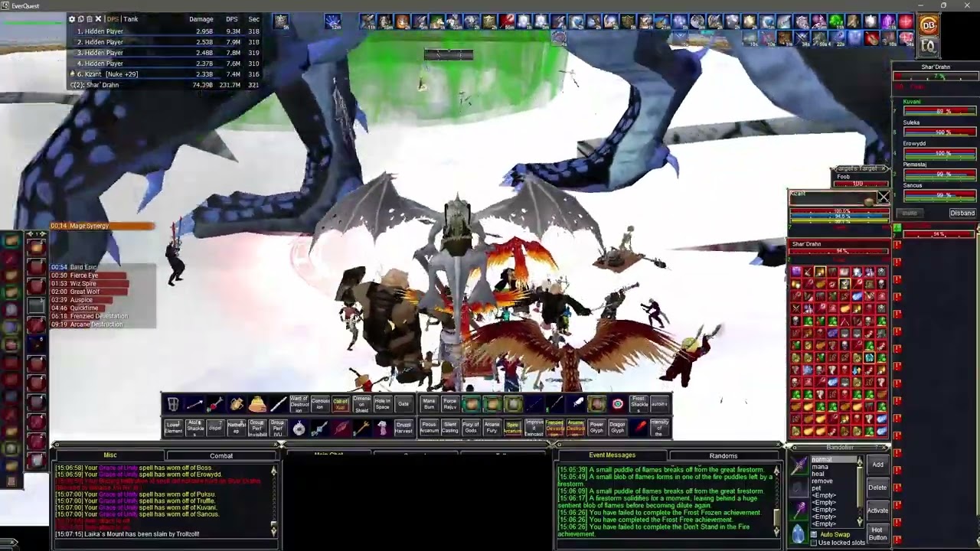
Task: Select group member Kuvani
Action: (x=912, y=102)
